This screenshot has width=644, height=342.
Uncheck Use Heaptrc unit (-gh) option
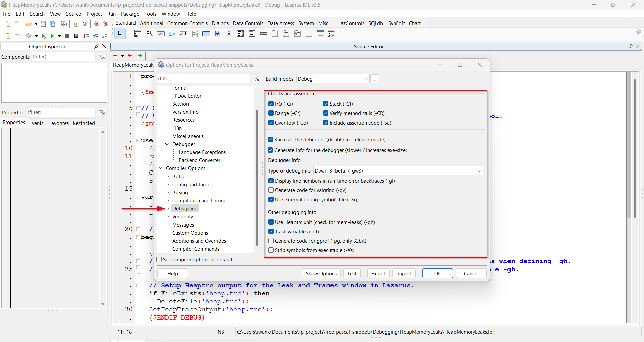click(271, 222)
